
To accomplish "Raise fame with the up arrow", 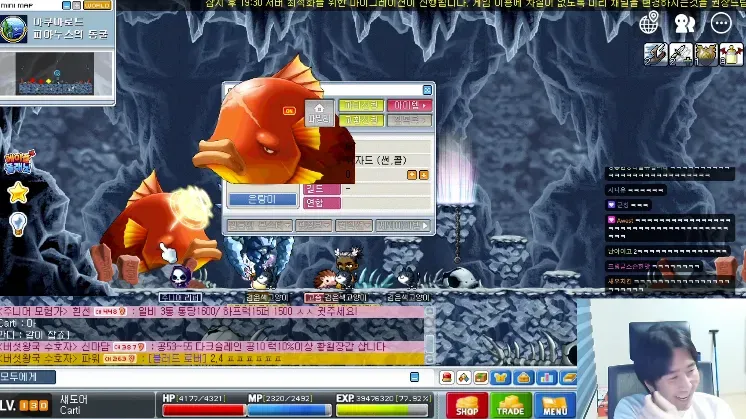I will (x=412, y=175).
